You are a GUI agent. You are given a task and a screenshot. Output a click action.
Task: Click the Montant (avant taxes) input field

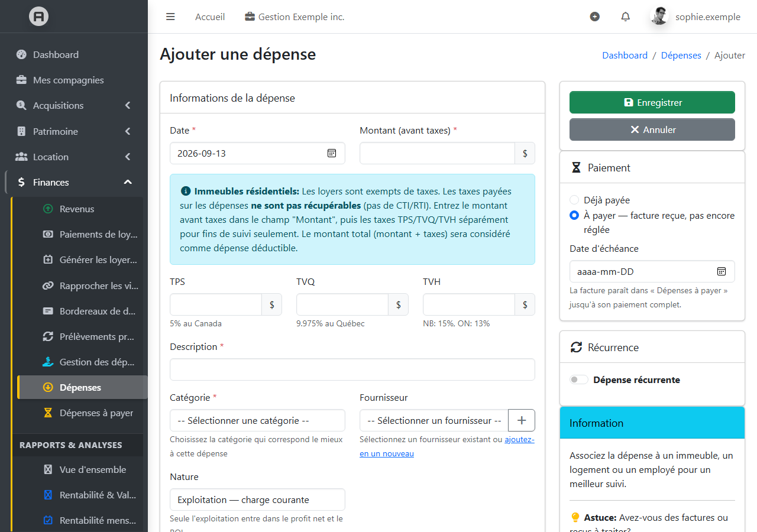coord(437,153)
